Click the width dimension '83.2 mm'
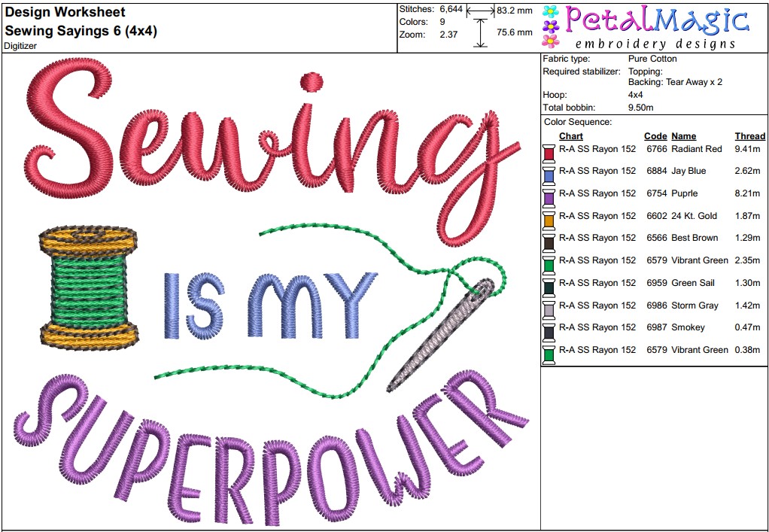The height and width of the screenshot is (532, 769). [x=515, y=11]
